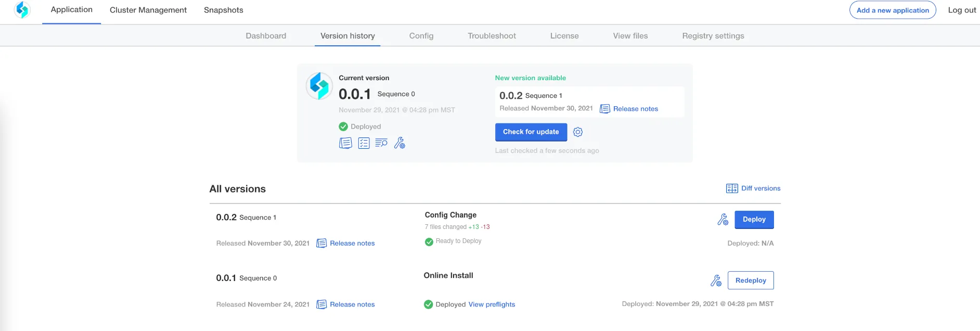This screenshot has height=331, width=980.
Task: Click the "Config Change" label
Action: [x=450, y=215]
